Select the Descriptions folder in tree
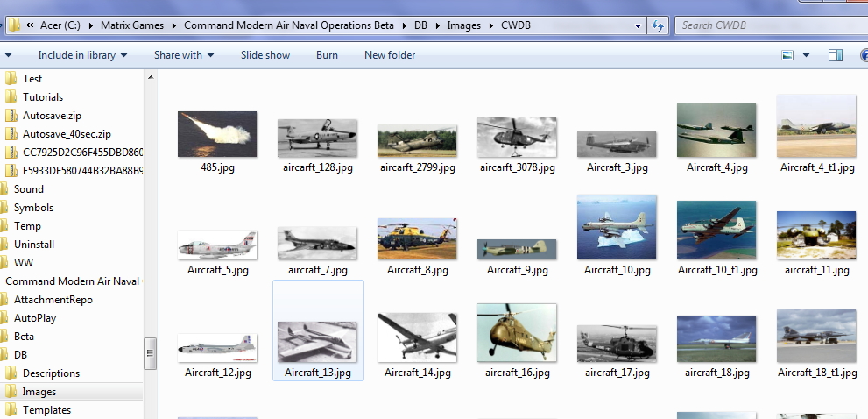This screenshot has height=419, width=868. click(51, 373)
